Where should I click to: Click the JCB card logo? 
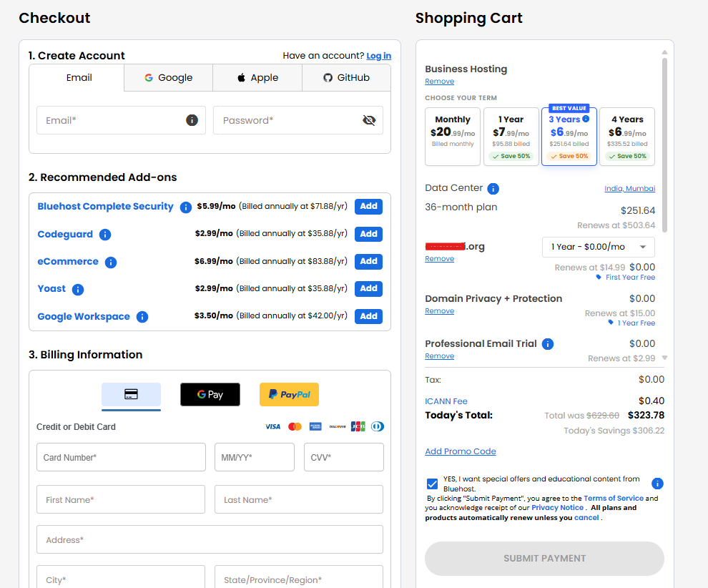358,426
